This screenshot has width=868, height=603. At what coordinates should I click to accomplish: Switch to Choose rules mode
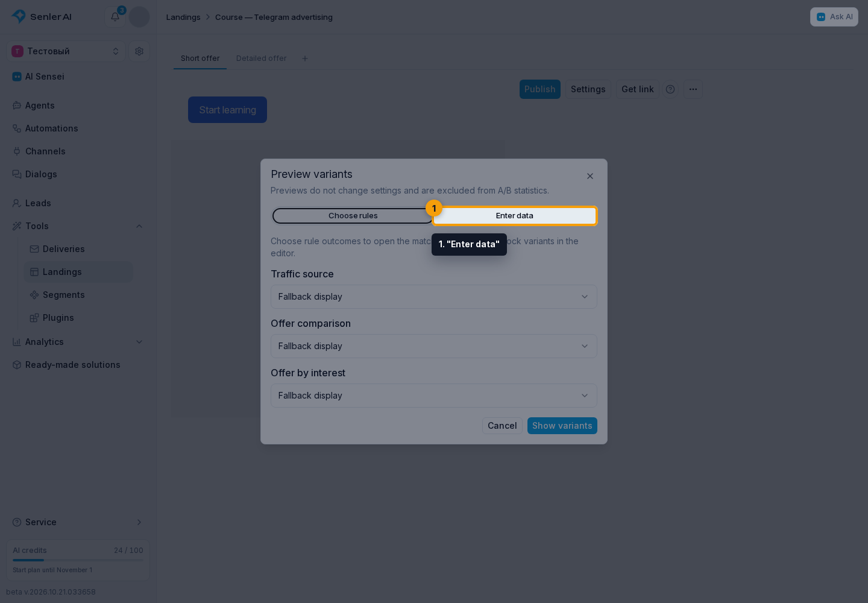point(353,216)
